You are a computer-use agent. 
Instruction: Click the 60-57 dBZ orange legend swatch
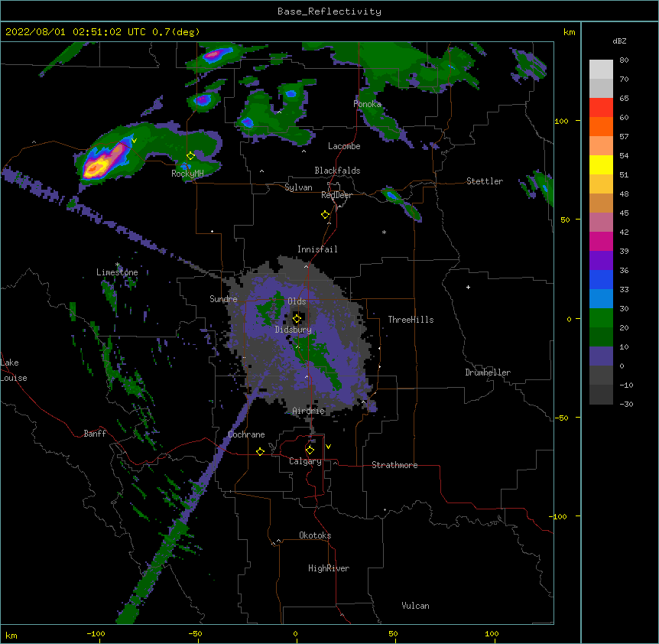(x=601, y=126)
